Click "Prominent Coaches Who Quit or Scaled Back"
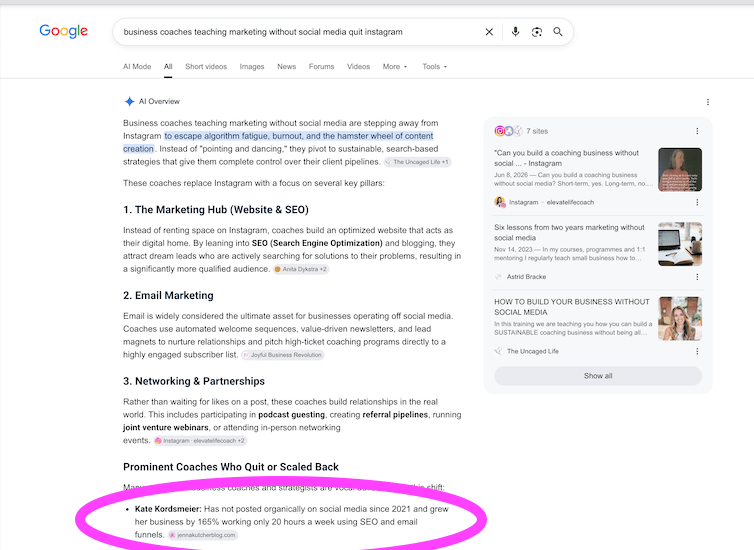This screenshot has height=550, width=754. [x=231, y=467]
